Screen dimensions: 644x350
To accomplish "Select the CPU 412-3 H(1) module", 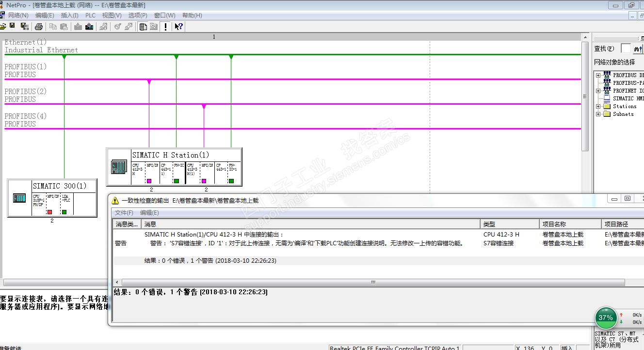I will 193,173.
